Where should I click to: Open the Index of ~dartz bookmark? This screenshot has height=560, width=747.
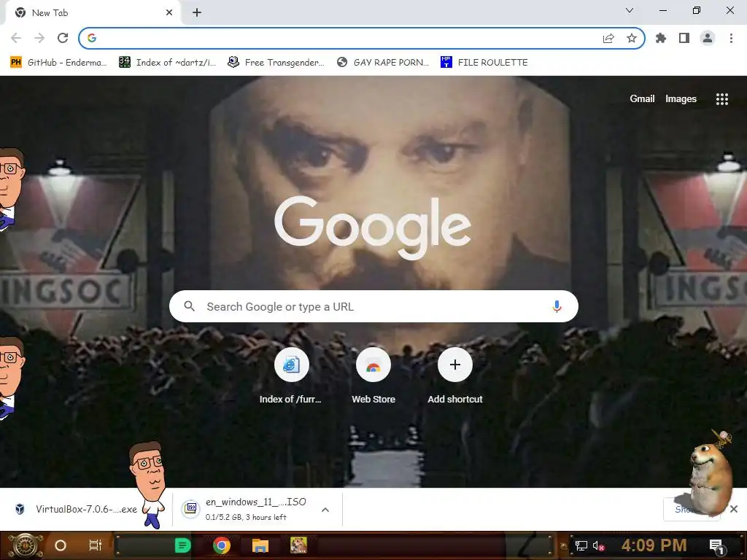click(x=168, y=63)
